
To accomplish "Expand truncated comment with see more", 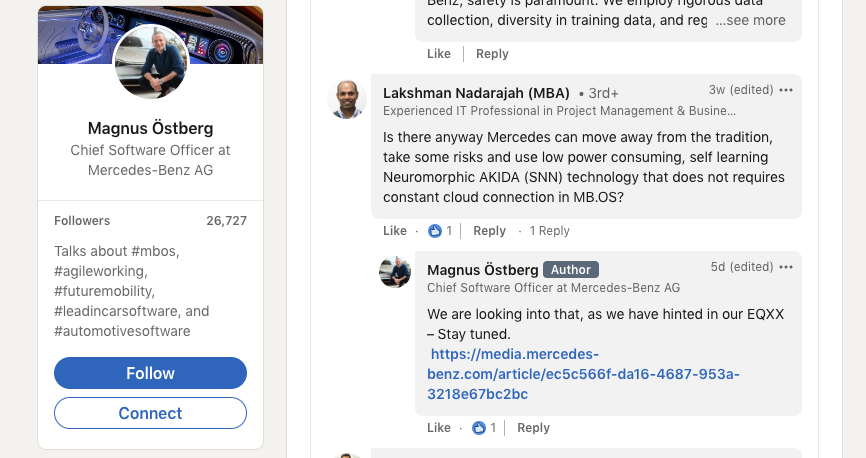I will pos(750,20).
